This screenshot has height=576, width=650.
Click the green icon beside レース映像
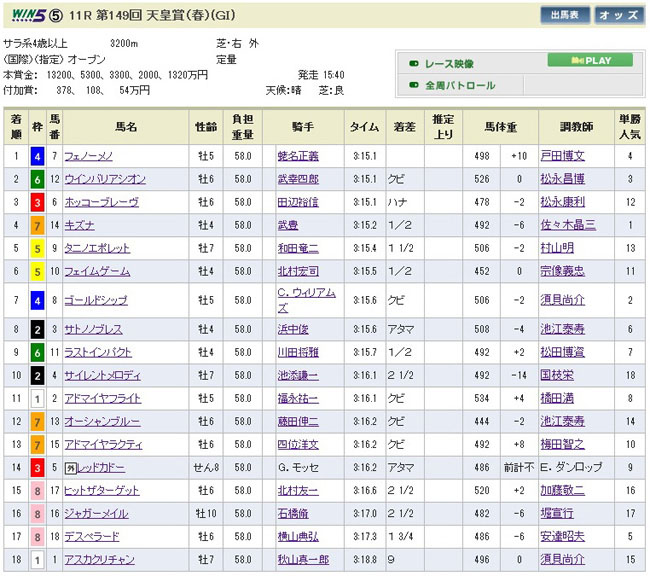pyautogui.click(x=413, y=63)
